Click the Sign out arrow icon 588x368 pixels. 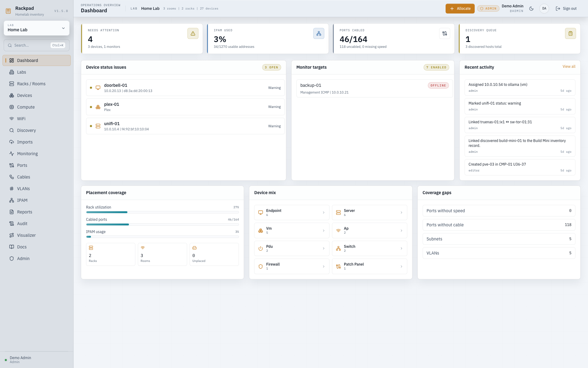point(558,9)
